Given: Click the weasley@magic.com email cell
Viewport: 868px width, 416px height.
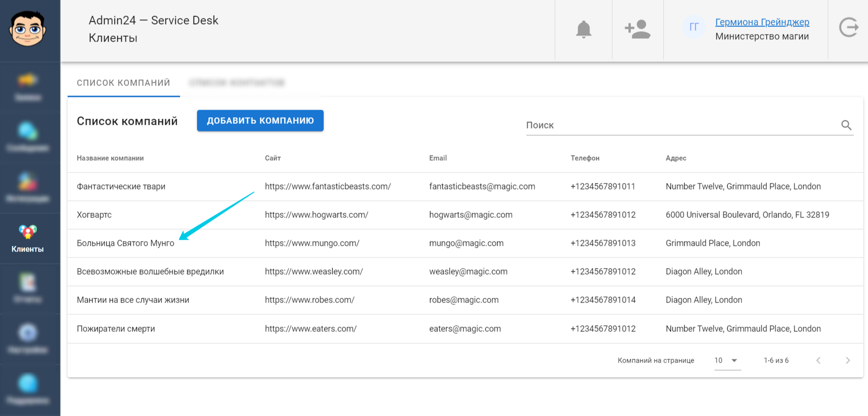Looking at the screenshot, I should click(468, 272).
